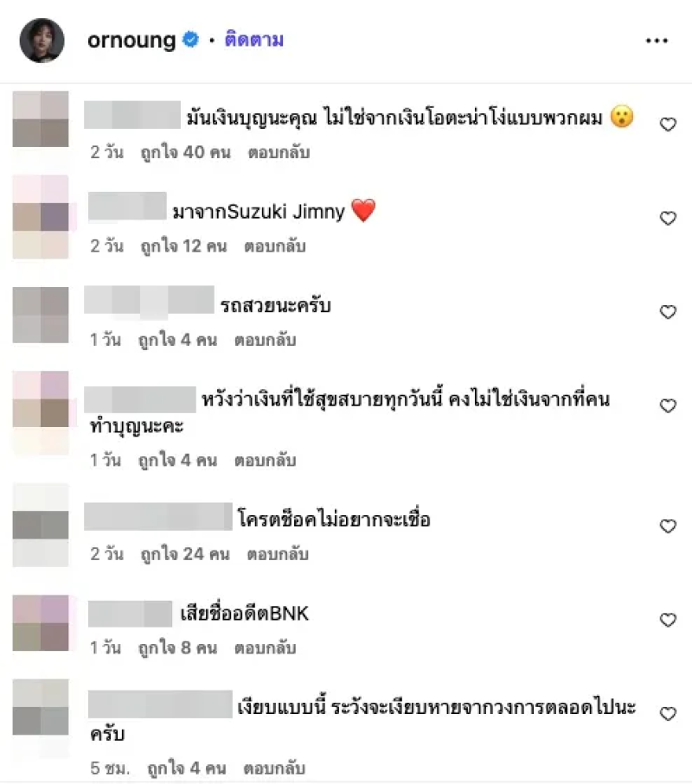Like the BNK comment

668,620
